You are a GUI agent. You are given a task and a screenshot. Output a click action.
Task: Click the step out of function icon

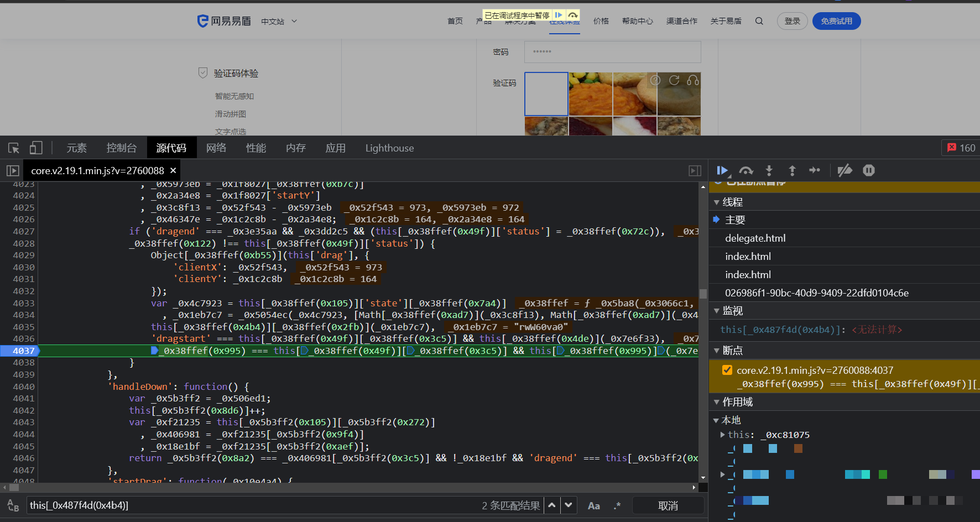[792, 170]
